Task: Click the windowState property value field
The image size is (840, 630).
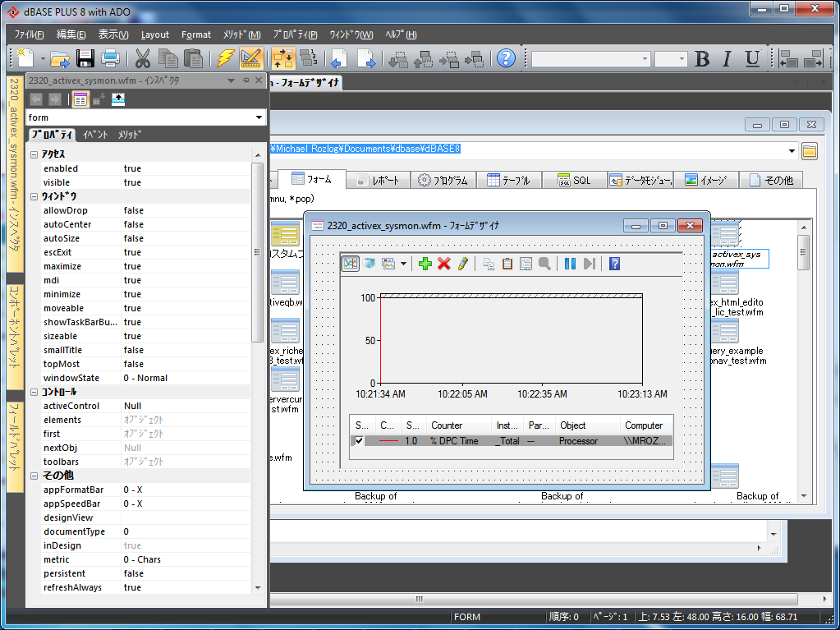Action: 186,378
